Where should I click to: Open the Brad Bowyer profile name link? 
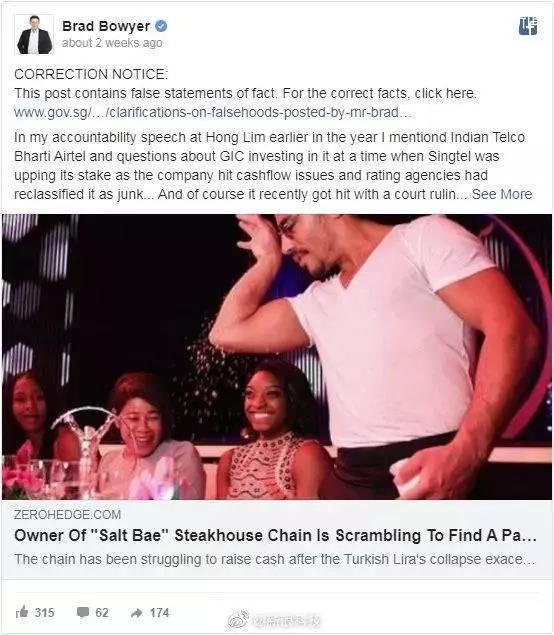click(x=106, y=26)
